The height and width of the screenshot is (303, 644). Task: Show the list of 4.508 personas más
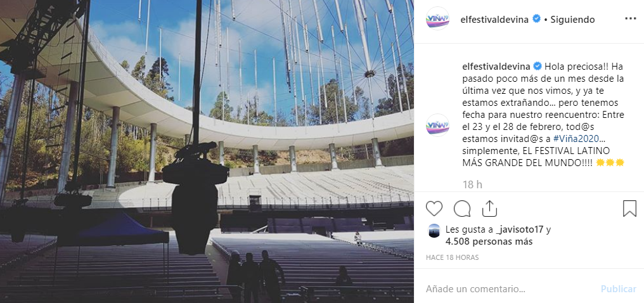(489, 242)
